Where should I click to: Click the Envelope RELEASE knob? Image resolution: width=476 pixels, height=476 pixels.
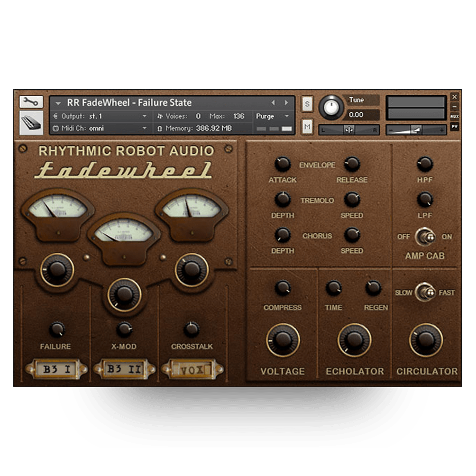pyautogui.click(x=352, y=163)
